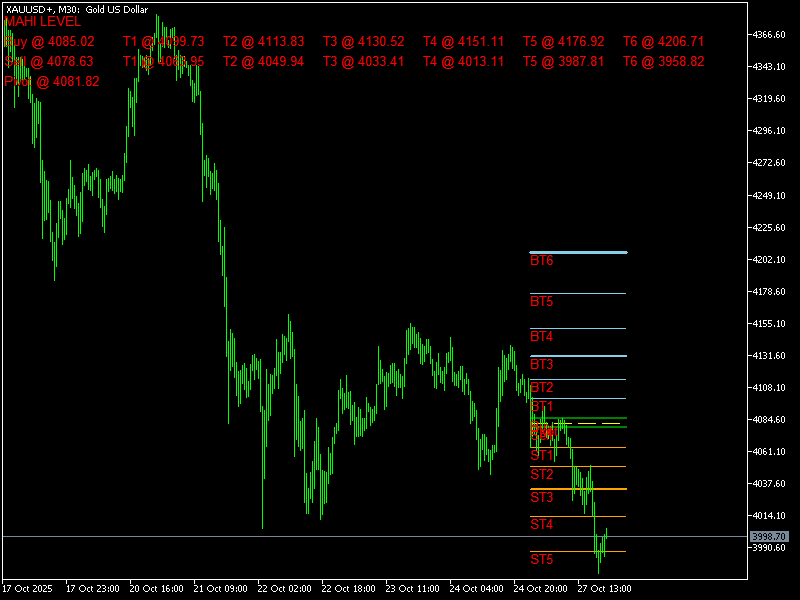Click the T6 @ 4206.71 target label
Image resolution: width=800 pixels, height=600 pixels.
click(x=663, y=42)
